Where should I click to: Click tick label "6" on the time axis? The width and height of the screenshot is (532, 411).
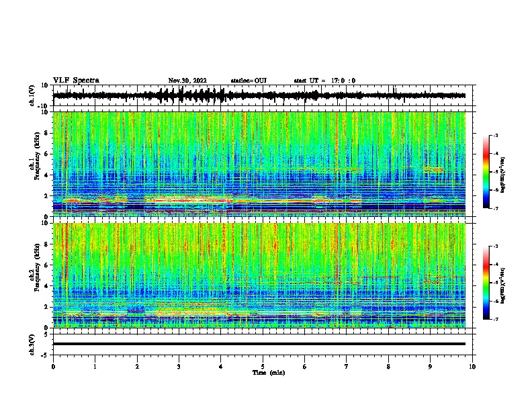(x=304, y=367)
